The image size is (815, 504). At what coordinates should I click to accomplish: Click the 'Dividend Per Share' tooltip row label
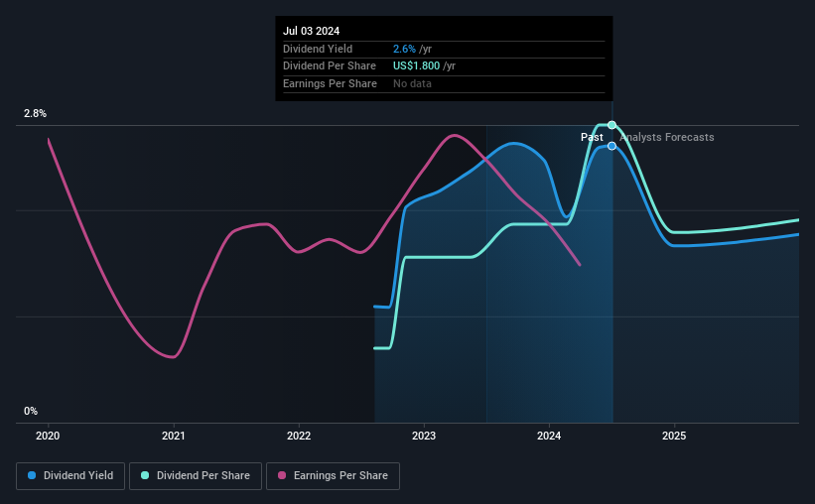tap(329, 66)
